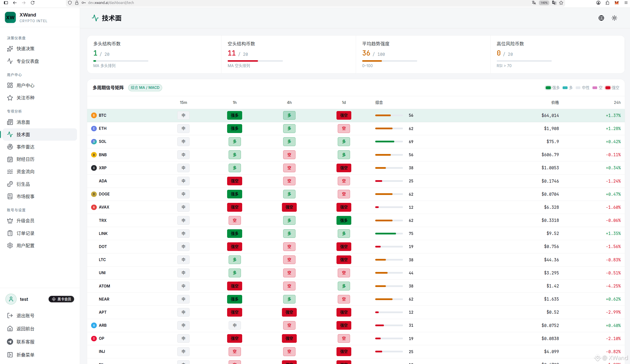
Task: Select 消息面 menu item
Action: (40, 122)
